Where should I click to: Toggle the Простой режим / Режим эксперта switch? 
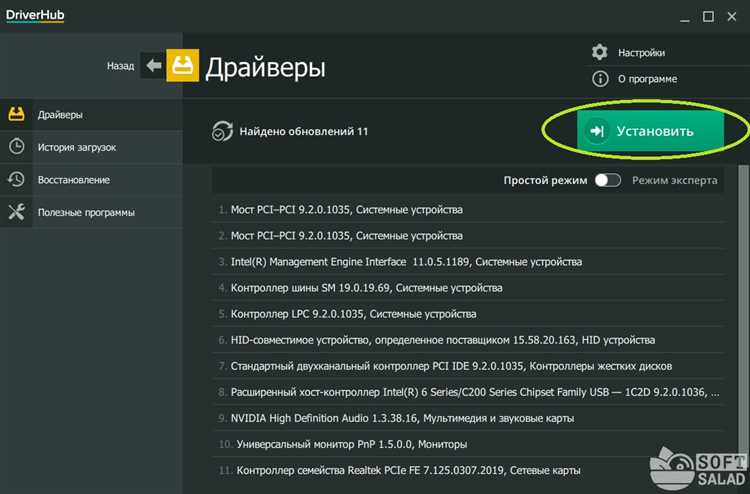tap(607, 180)
